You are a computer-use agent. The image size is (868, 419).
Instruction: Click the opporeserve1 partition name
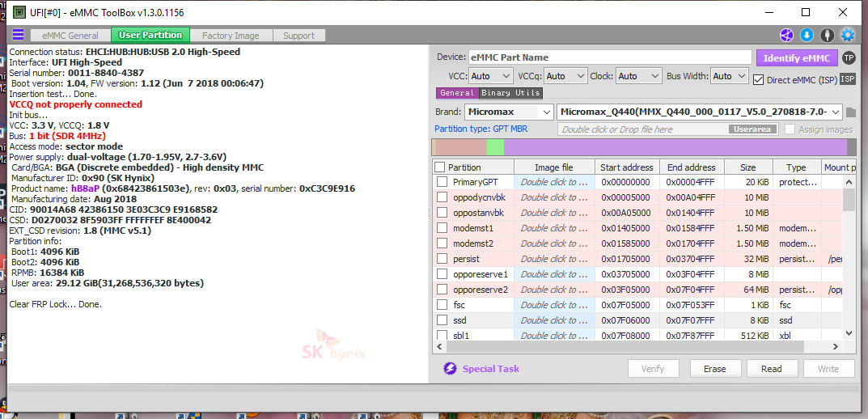click(x=480, y=274)
